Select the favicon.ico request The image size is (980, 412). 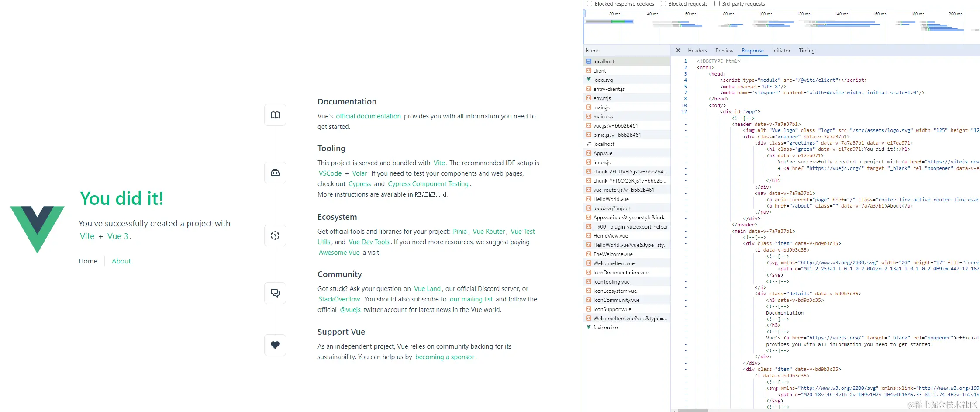pos(627,328)
